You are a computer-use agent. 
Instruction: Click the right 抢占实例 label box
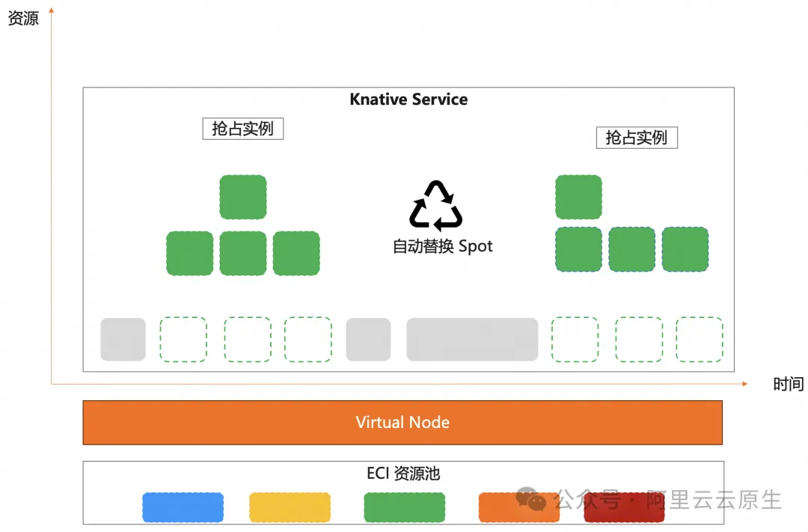pyautogui.click(x=637, y=138)
